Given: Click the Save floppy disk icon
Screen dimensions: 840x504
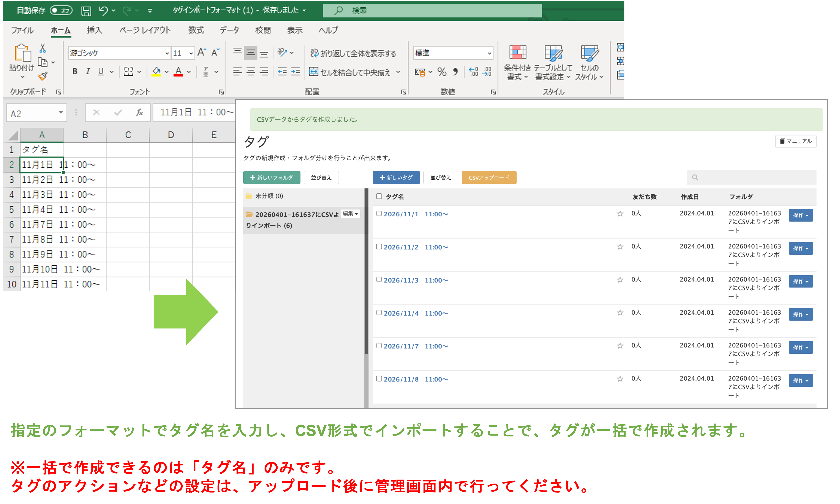Looking at the screenshot, I should pos(86,11).
